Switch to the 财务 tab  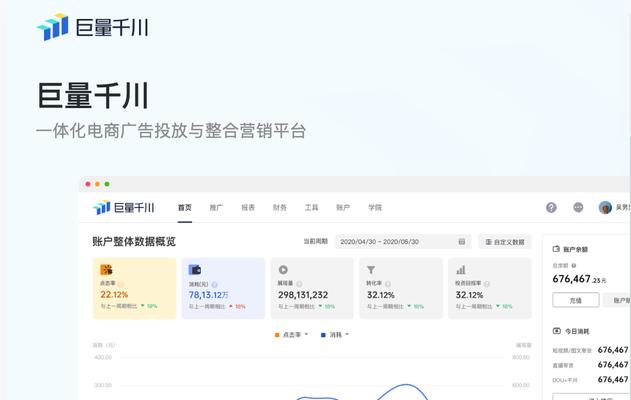pos(280,208)
